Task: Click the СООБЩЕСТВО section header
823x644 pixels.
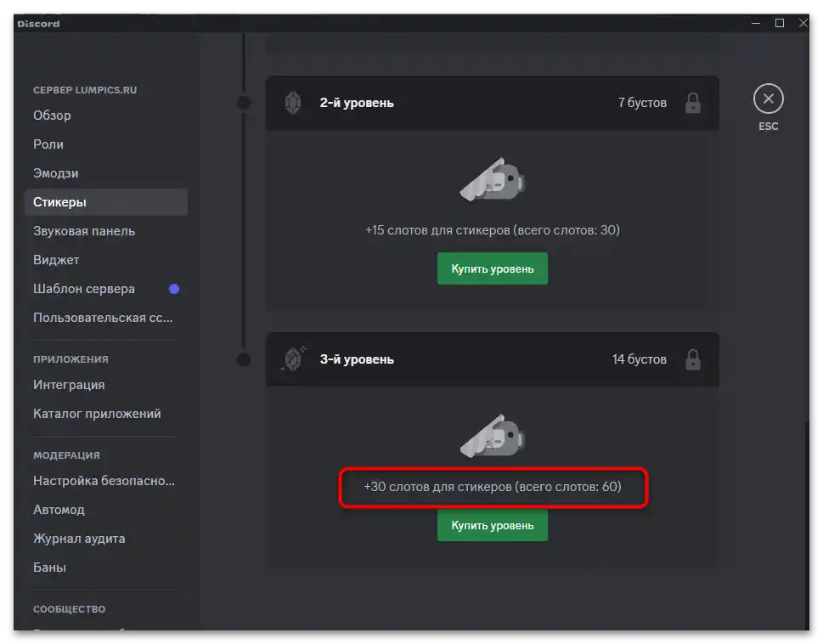Action: (70, 609)
